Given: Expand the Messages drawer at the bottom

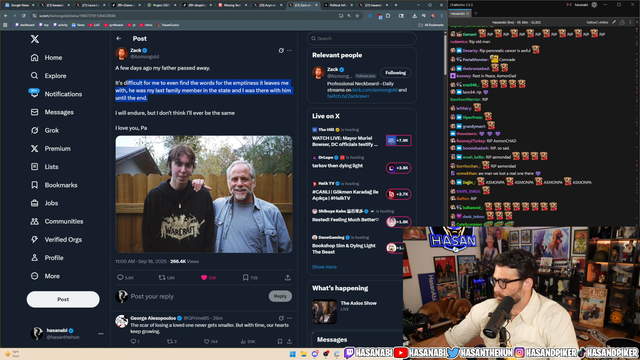Looking at the screenshot, I should [x=358, y=340].
